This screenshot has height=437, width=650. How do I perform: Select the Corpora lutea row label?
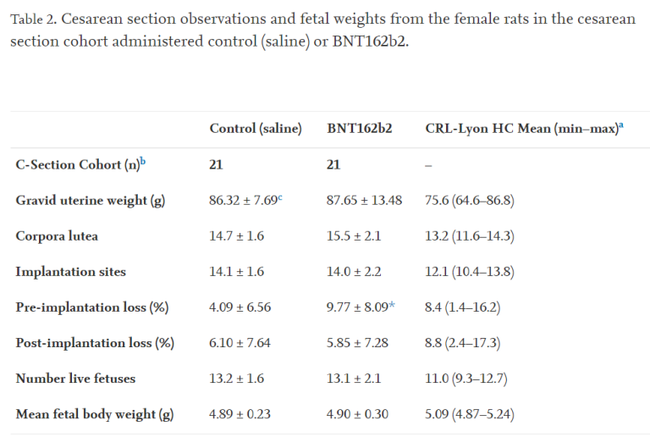pyautogui.click(x=59, y=236)
